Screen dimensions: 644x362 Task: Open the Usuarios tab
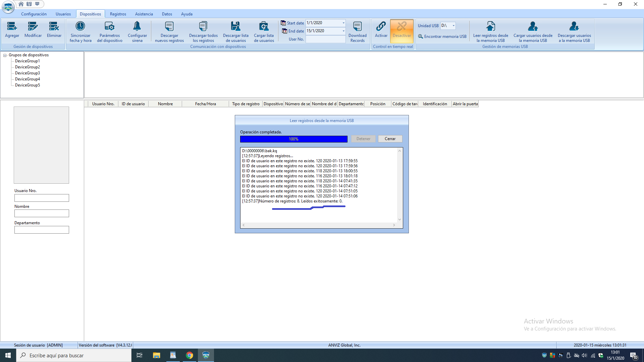(63, 14)
